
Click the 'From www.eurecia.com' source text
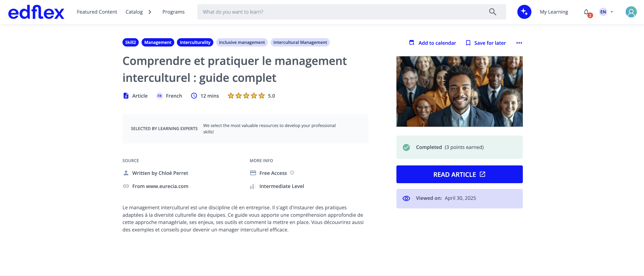click(160, 186)
